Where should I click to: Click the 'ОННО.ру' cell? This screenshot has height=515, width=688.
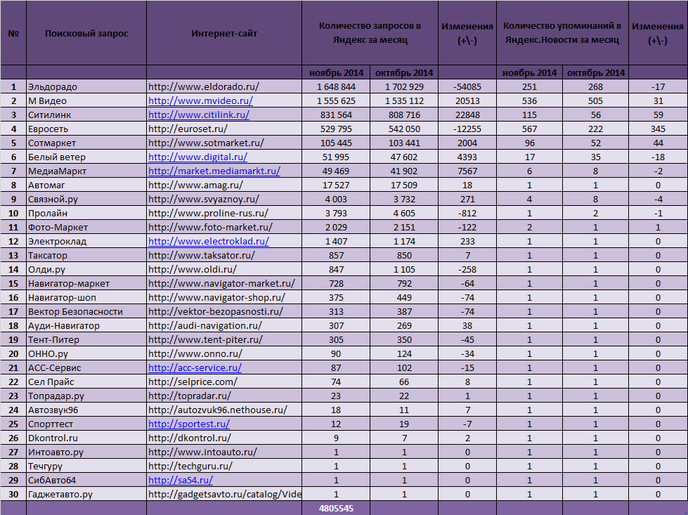(86, 354)
